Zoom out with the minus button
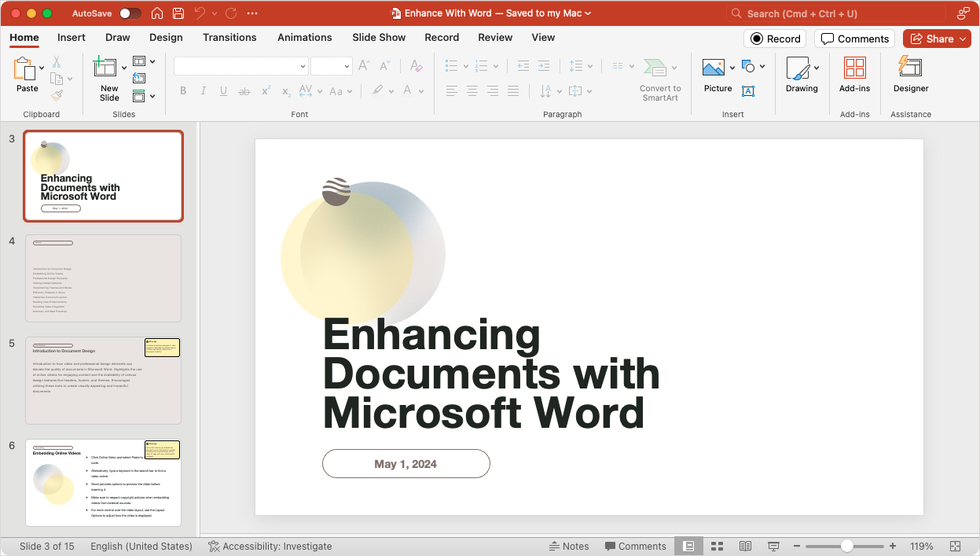This screenshot has width=980, height=556. point(797,547)
